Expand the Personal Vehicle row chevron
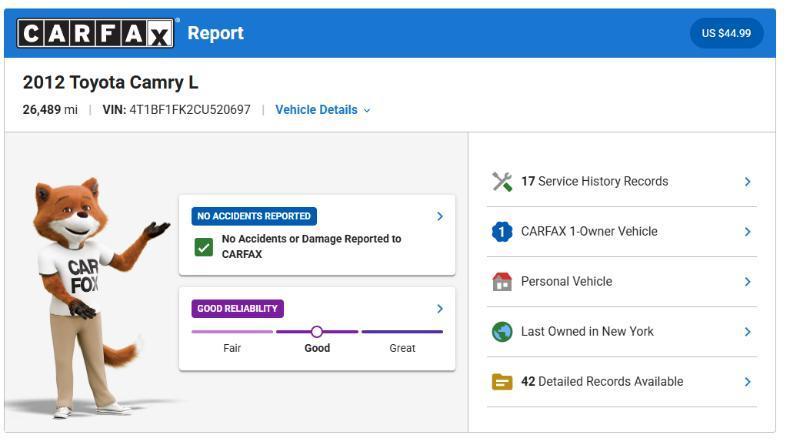Viewport: 800px width, 445px height. click(747, 282)
